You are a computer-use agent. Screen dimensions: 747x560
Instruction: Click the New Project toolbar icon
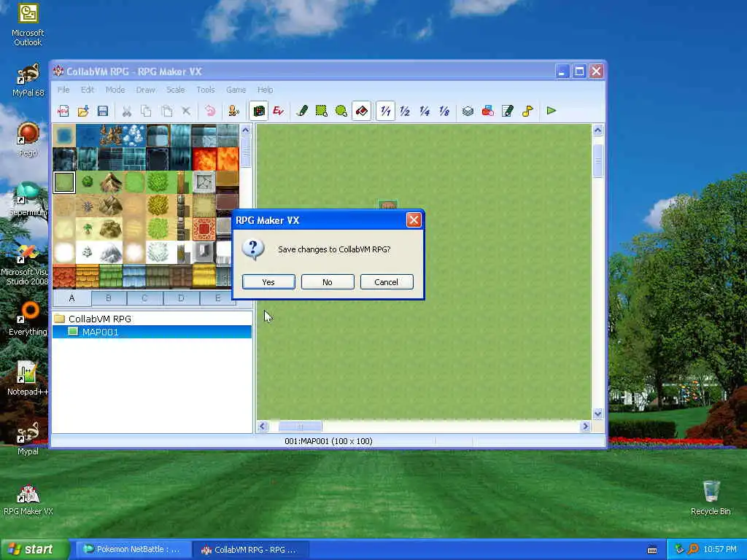(63, 111)
